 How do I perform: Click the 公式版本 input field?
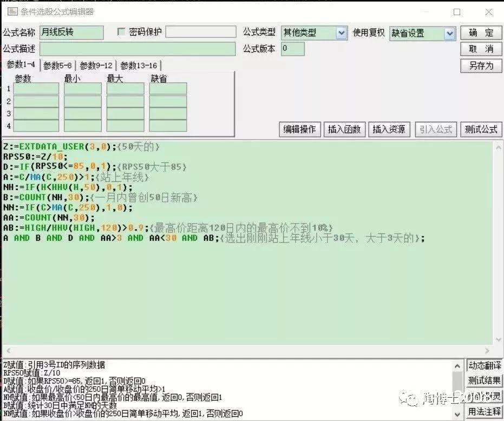point(293,49)
